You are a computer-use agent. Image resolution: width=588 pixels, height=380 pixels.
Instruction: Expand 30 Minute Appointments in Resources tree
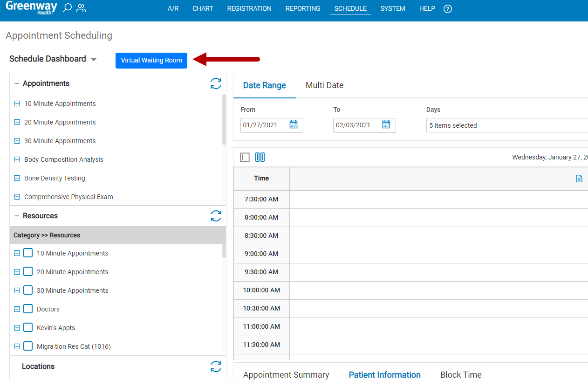click(17, 290)
